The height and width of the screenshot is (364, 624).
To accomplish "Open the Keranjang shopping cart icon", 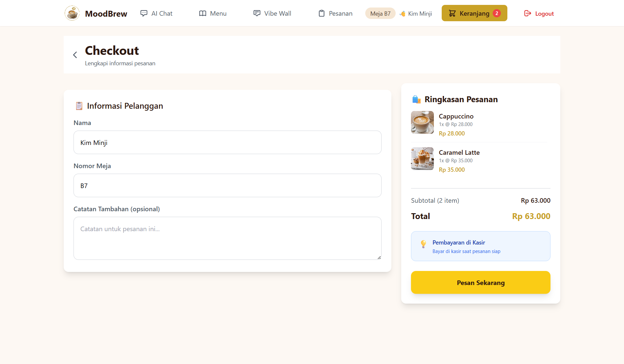I will pyautogui.click(x=452, y=13).
